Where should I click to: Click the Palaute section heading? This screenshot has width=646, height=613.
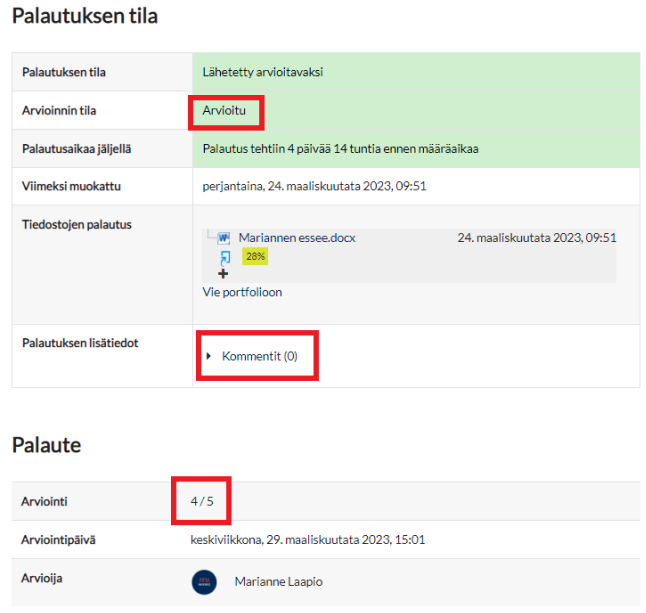[46, 445]
